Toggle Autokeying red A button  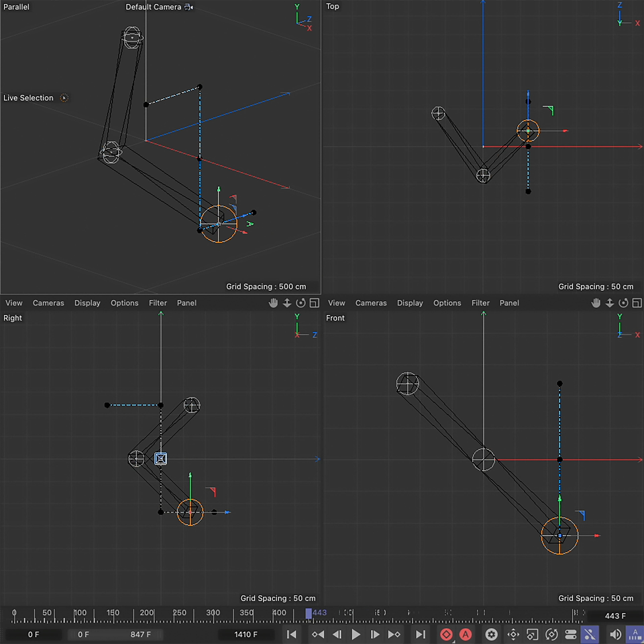coord(465,634)
